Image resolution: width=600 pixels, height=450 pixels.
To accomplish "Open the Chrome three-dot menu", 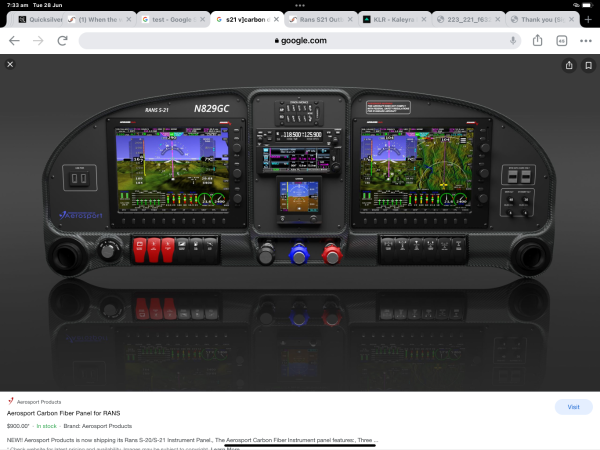I will pyautogui.click(x=585, y=40).
